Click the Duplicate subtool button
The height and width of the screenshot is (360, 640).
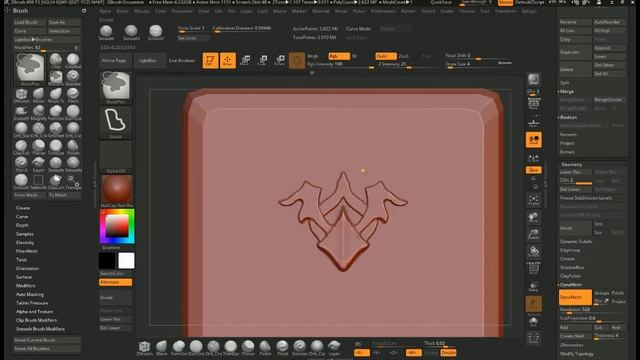coord(575,52)
